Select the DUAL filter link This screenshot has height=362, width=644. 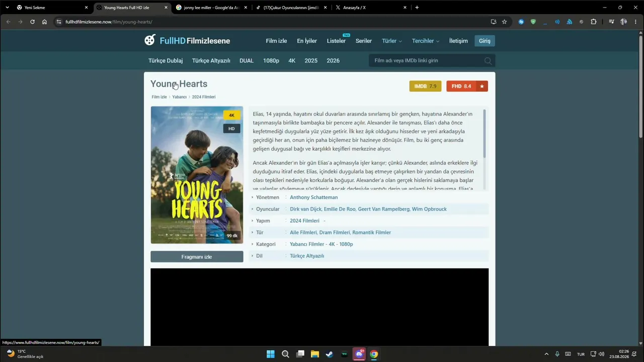pos(247,60)
